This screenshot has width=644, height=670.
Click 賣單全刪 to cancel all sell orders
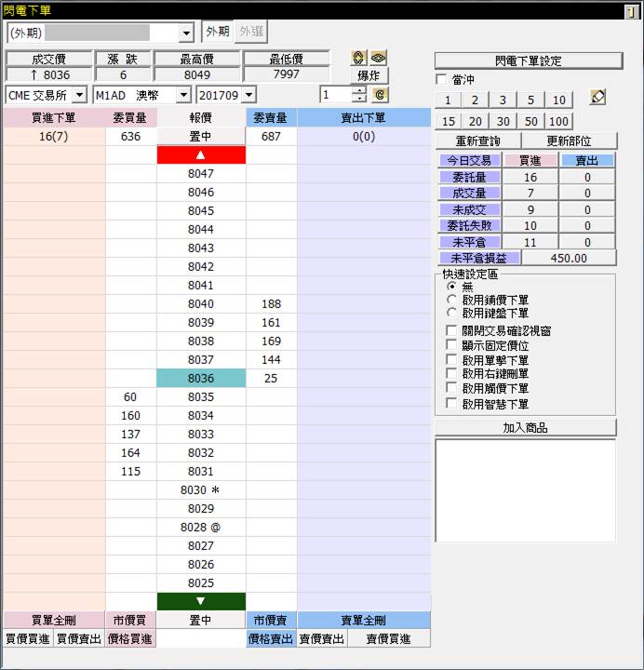point(364,620)
